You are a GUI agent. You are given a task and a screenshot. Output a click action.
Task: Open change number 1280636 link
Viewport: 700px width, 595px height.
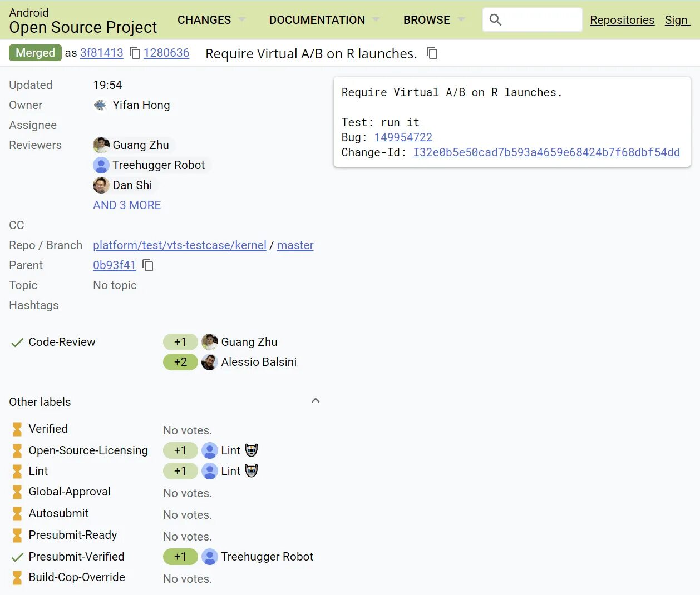(x=166, y=53)
